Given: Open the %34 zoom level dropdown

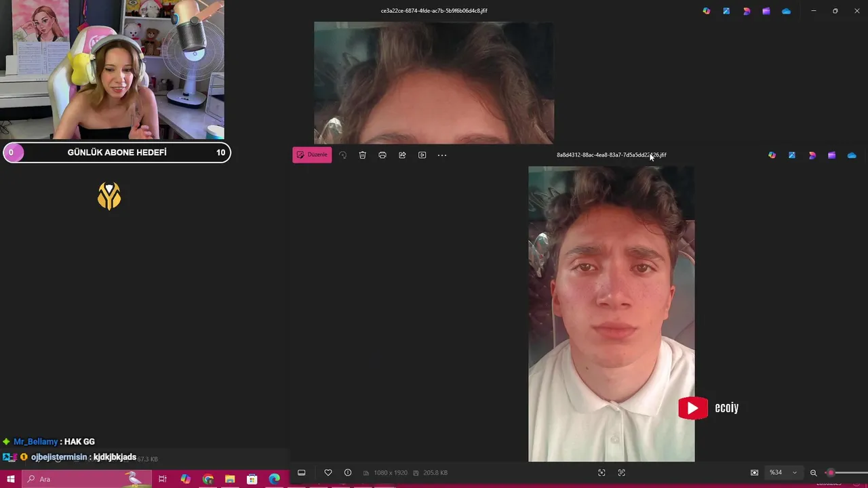Looking at the screenshot, I should (x=783, y=472).
